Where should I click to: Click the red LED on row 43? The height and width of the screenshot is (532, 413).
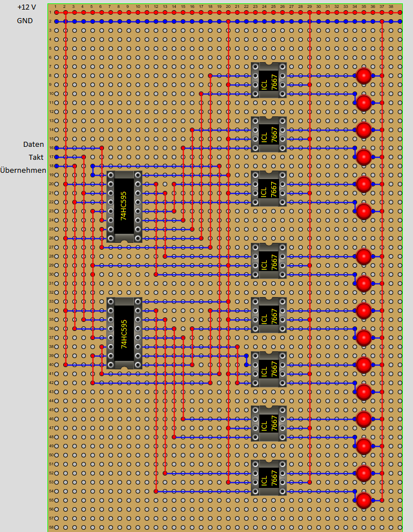coord(364,392)
